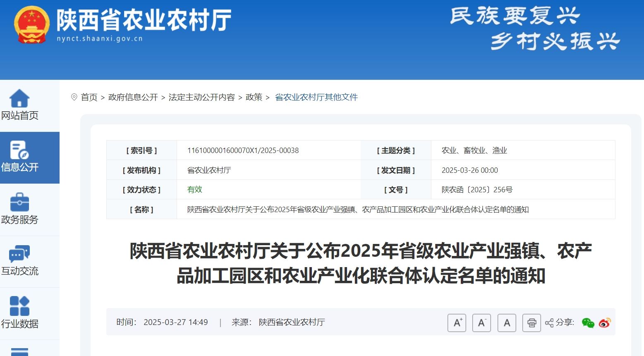The height and width of the screenshot is (356, 644).
Task: Share article via Weibo icon
Action: point(605,323)
